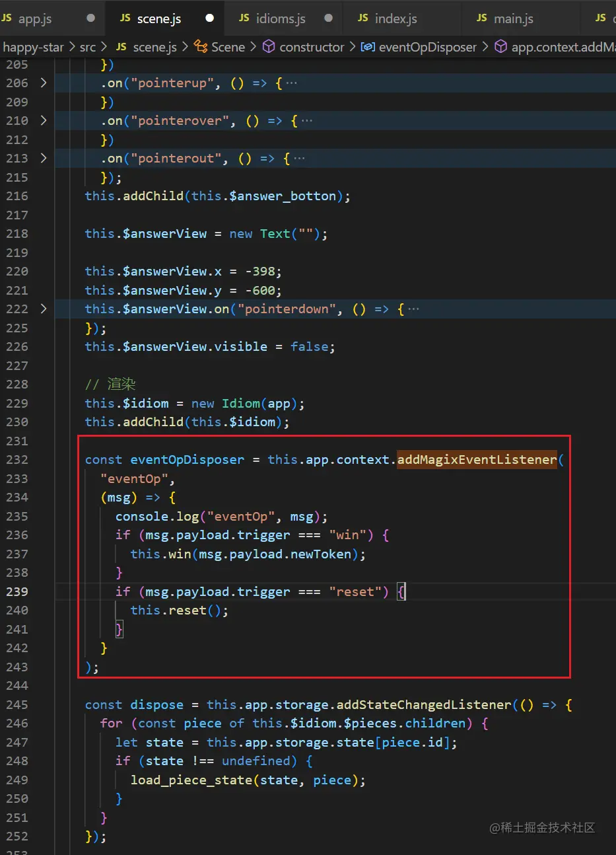
Task: Click line number 232 in the gutter
Action: click(17, 459)
